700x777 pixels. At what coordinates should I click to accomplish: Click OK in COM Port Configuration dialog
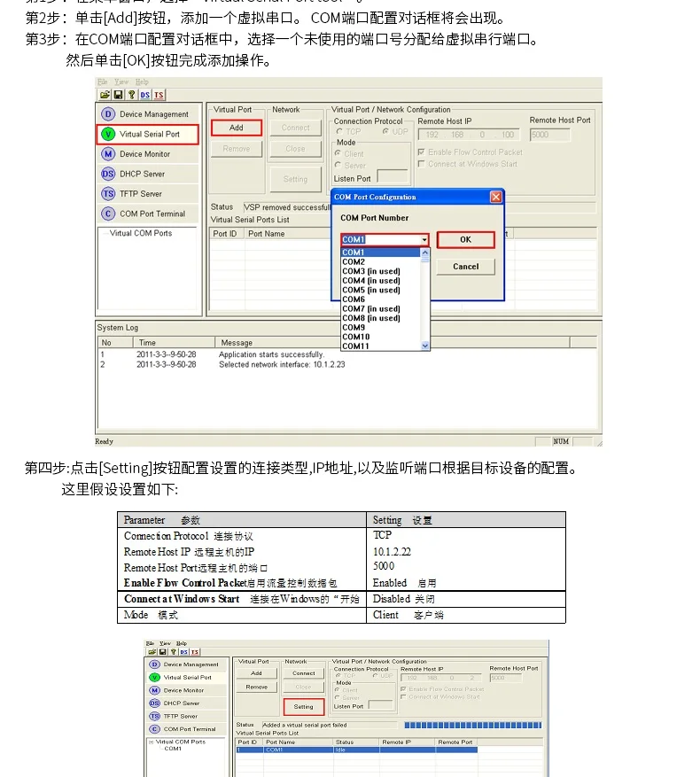[x=465, y=240]
